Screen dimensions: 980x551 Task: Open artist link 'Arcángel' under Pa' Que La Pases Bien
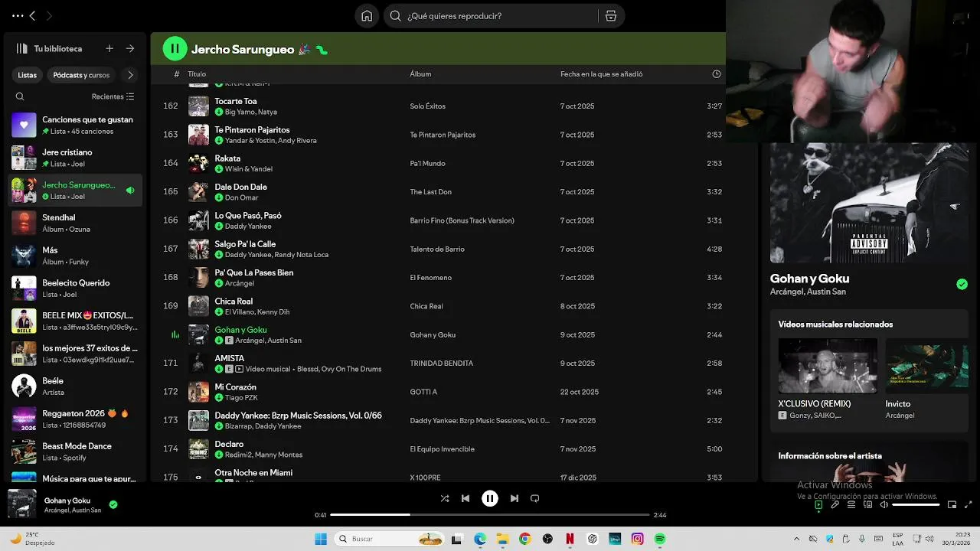point(240,283)
